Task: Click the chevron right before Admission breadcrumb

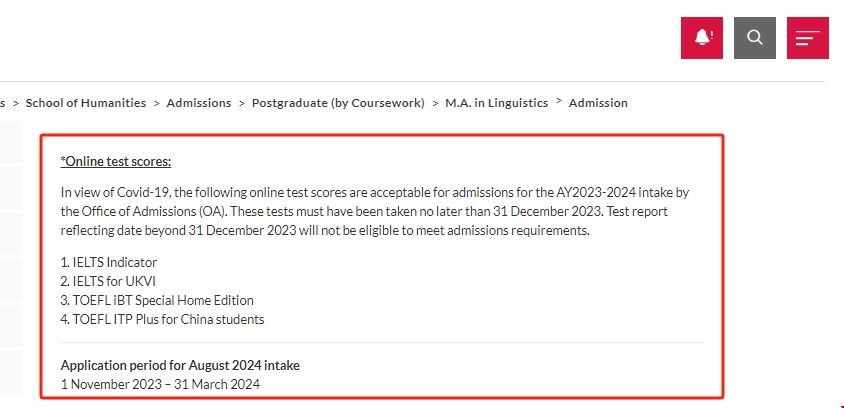Action: click(559, 102)
